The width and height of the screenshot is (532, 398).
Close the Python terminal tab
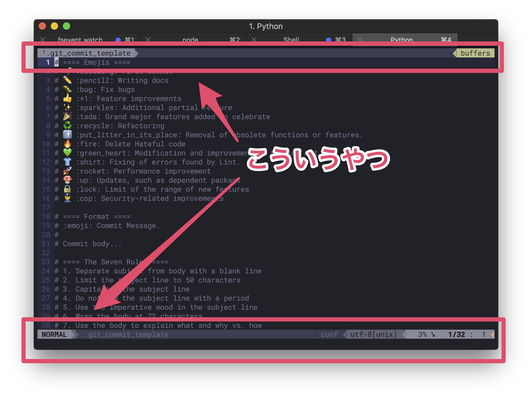click(360, 40)
